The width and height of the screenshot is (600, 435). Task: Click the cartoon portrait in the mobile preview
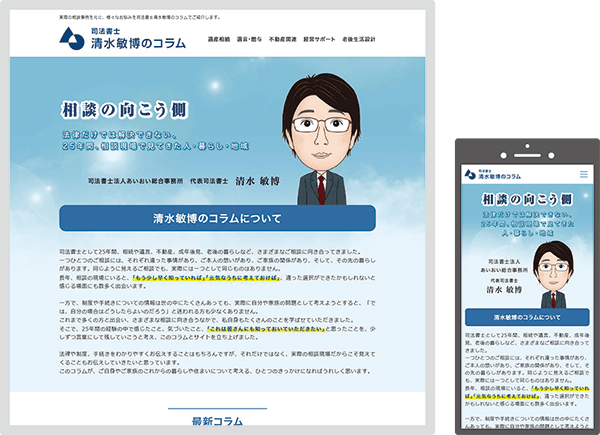553,275
